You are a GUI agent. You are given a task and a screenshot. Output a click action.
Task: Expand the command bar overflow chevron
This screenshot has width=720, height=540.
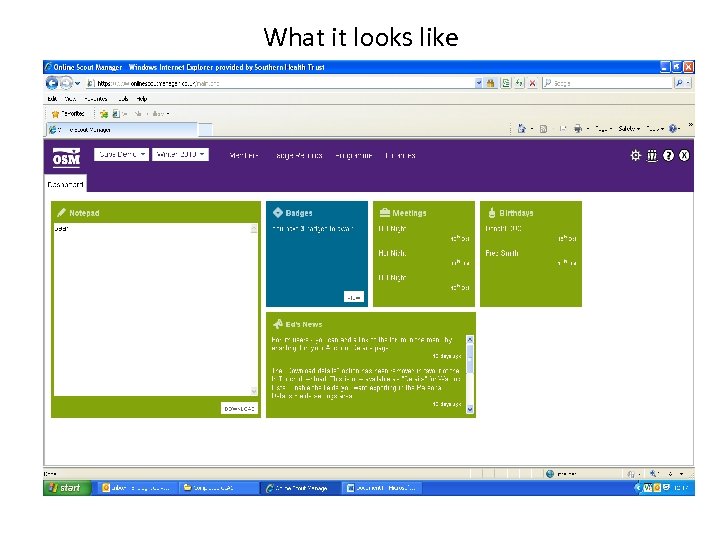point(690,125)
